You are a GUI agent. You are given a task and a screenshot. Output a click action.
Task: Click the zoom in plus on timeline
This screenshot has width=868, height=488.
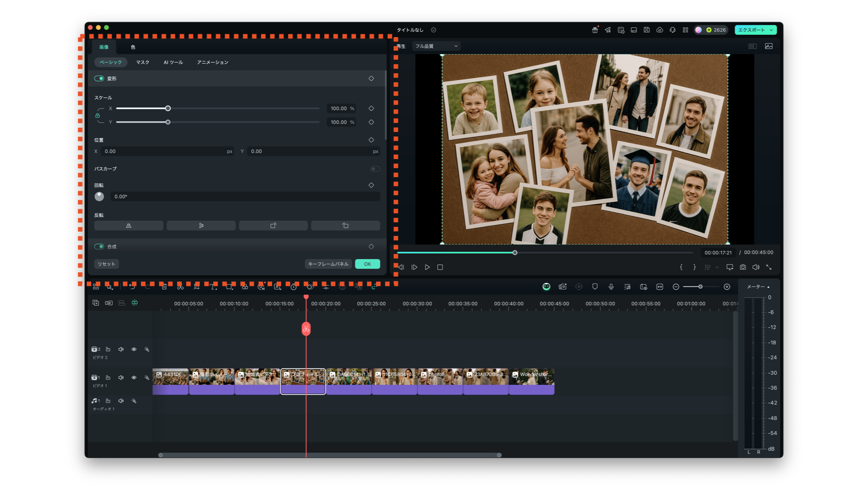(x=727, y=286)
